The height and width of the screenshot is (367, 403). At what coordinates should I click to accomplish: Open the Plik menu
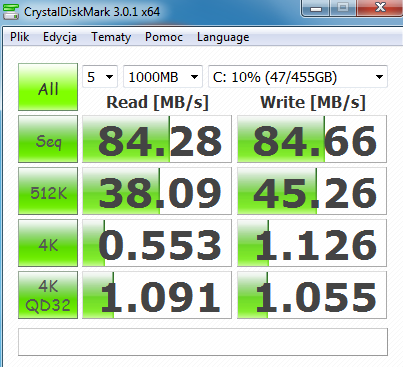19,37
